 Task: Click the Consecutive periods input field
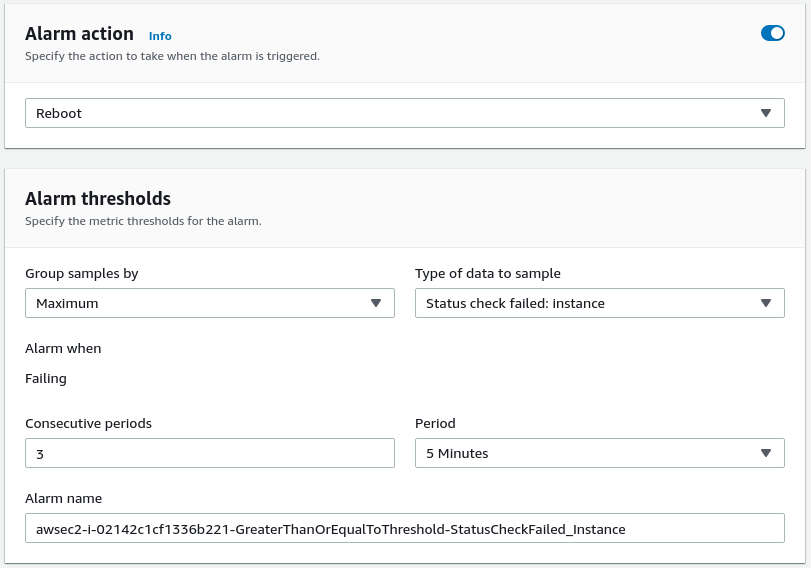[209, 453]
